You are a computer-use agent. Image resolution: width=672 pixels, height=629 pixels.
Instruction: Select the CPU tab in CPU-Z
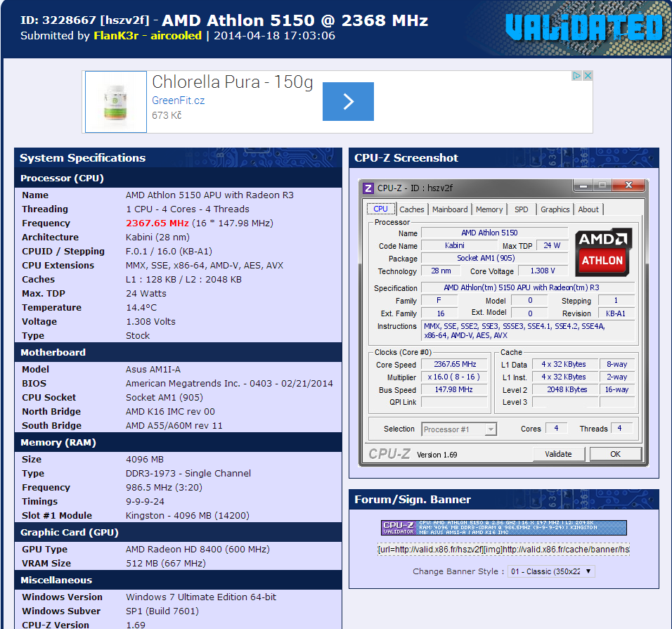tap(380, 209)
